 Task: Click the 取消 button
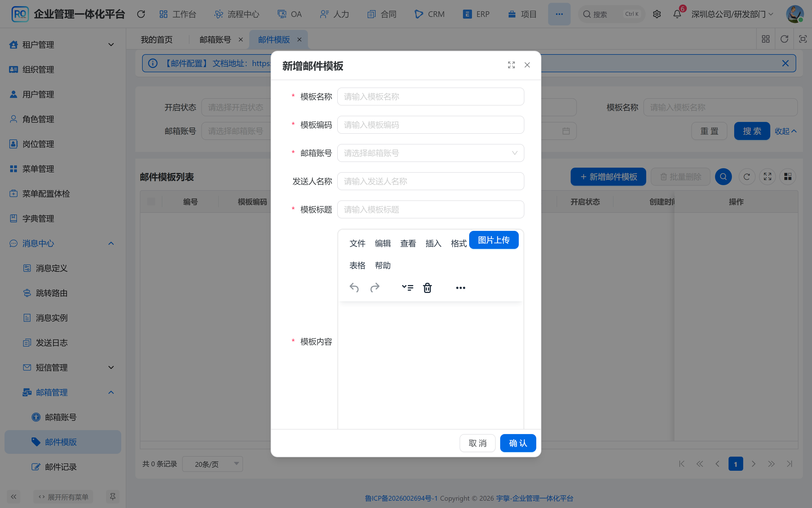(x=477, y=443)
